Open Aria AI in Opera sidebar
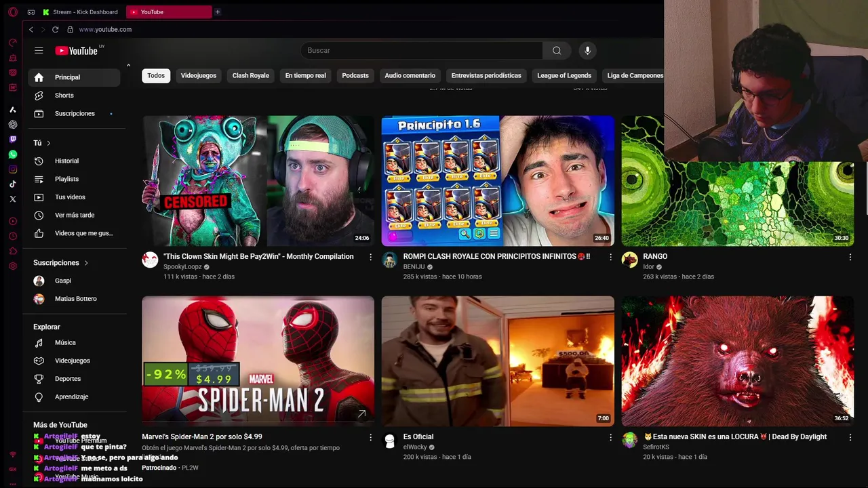The width and height of the screenshot is (868, 488). [13, 109]
